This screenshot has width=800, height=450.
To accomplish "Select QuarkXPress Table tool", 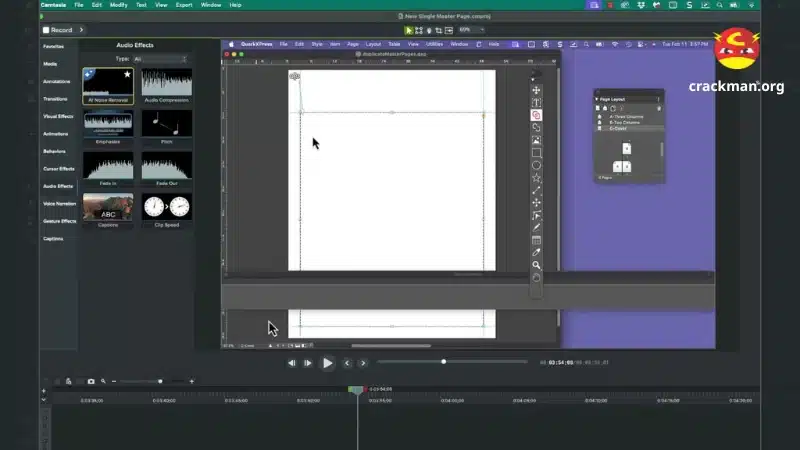I will (x=536, y=240).
